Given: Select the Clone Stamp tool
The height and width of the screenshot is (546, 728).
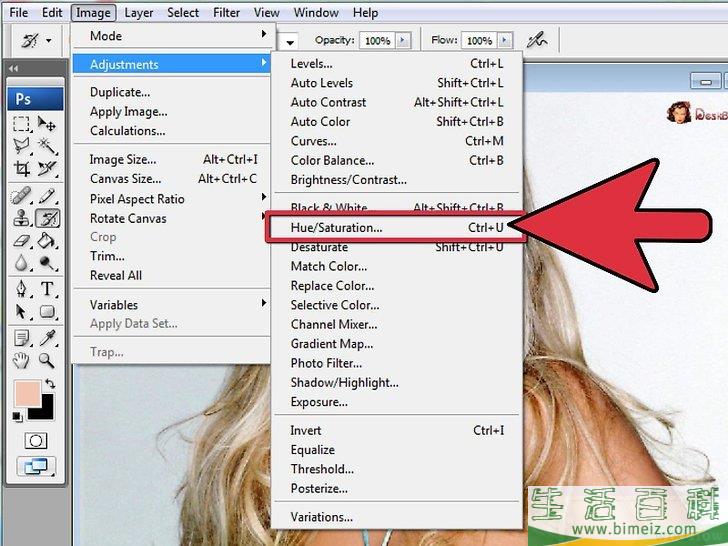Looking at the screenshot, I should 21,218.
